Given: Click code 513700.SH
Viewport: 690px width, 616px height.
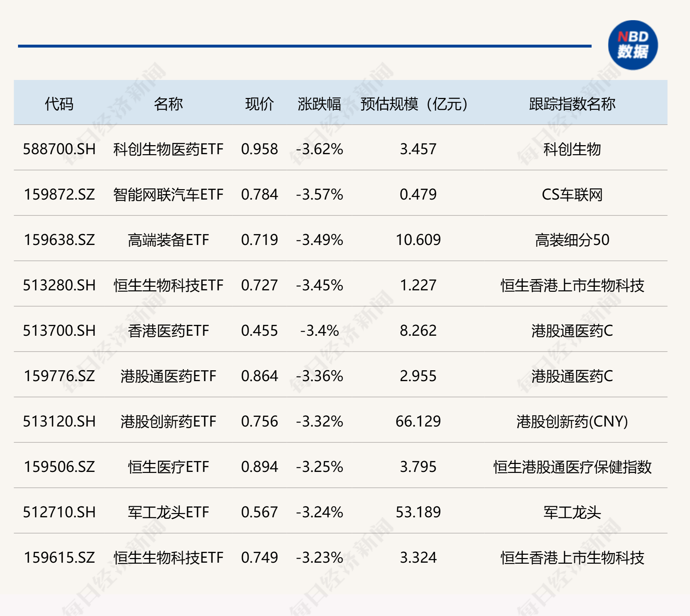Looking at the screenshot, I should tap(59, 331).
